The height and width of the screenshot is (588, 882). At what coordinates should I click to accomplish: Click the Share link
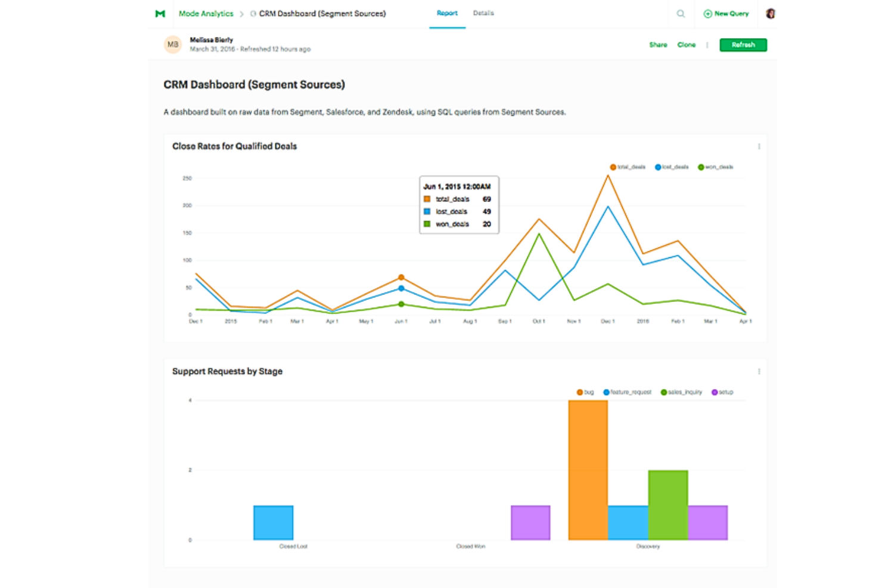[658, 44]
